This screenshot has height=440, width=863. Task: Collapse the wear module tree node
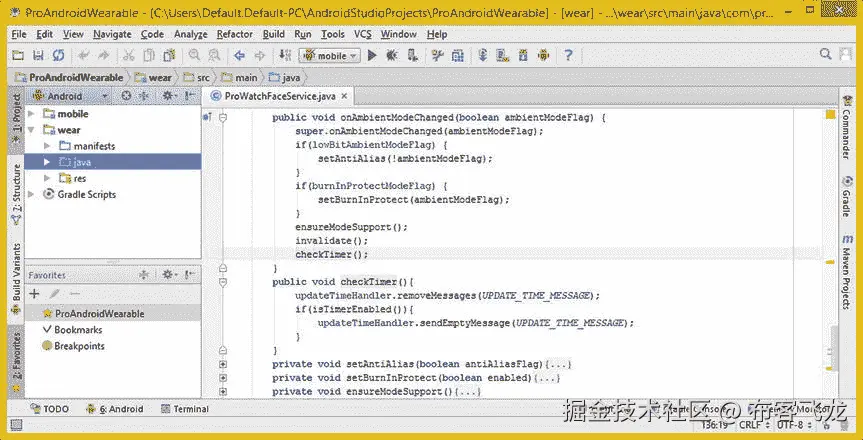(31, 130)
